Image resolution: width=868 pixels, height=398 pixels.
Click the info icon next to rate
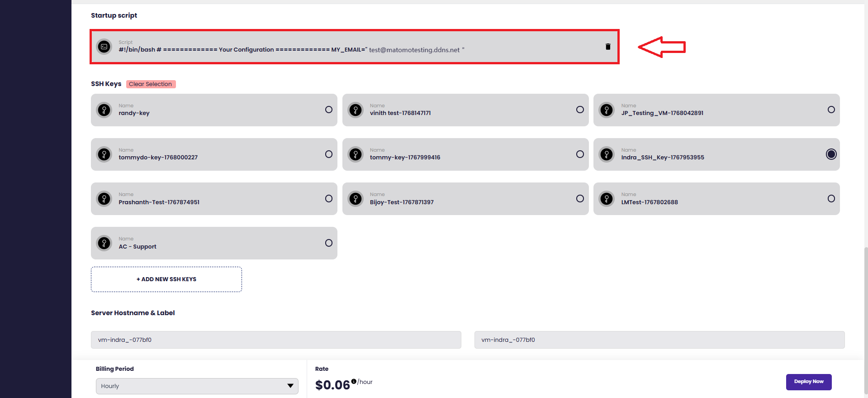pos(354,381)
